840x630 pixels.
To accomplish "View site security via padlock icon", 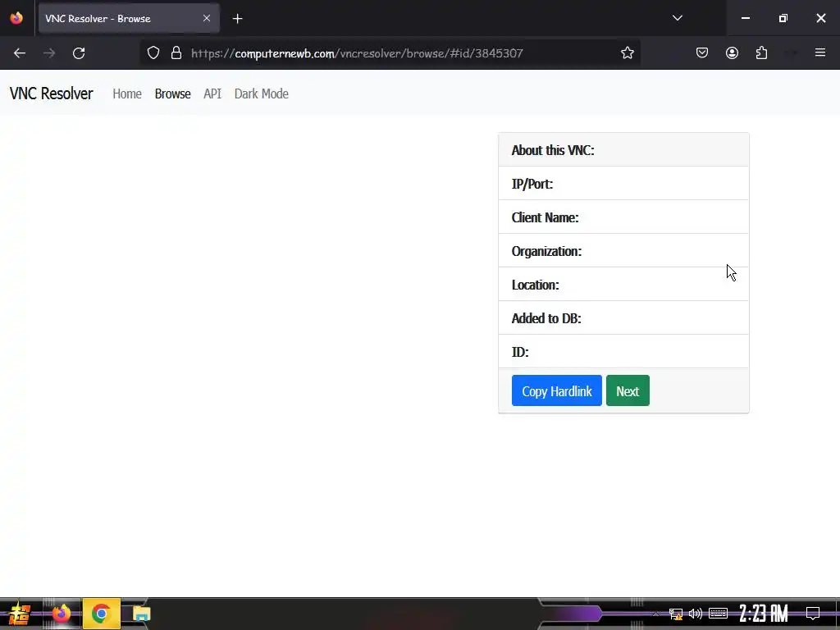I will 176,53.
